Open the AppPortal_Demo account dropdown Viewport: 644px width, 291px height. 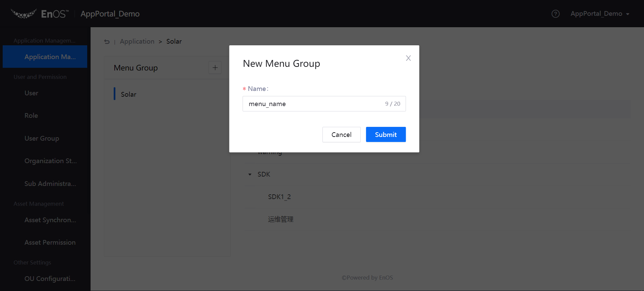(x=600, y=14)
